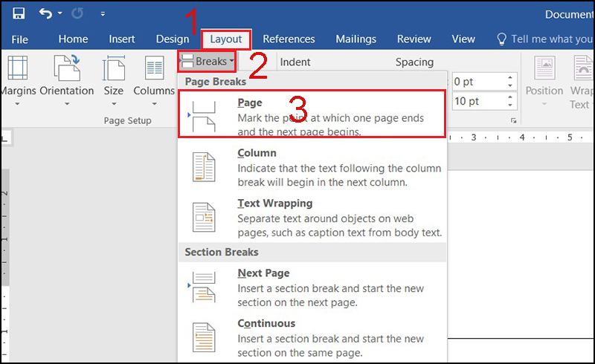595x364 pixels.
Task: Open the References tab
Action: 289,39
